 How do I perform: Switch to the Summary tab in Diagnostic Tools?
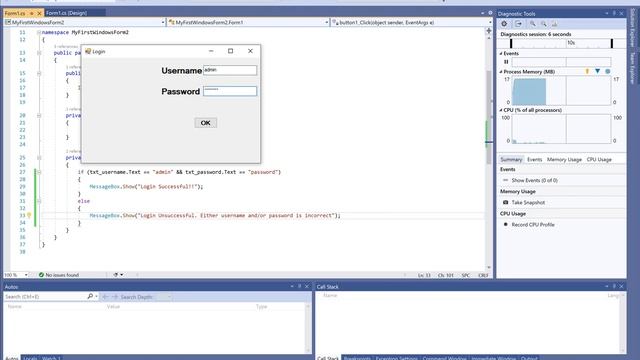[511, 160]
